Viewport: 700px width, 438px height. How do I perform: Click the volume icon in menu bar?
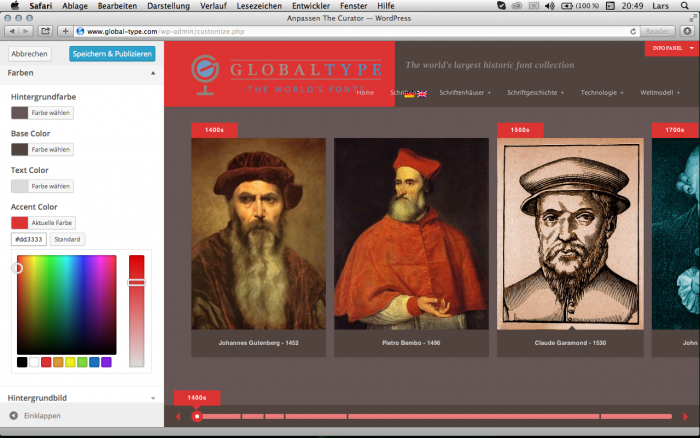click(x=550, y=6)
